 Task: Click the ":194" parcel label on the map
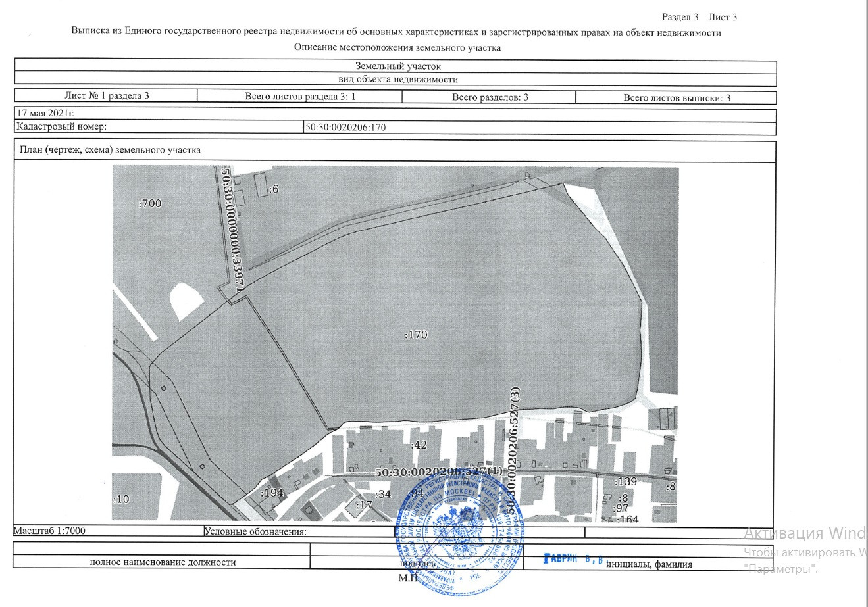tap(272, 493)
